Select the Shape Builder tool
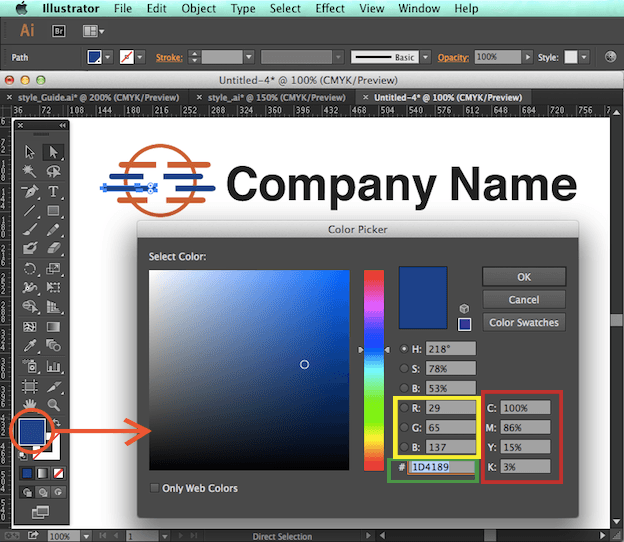624x542 pixels. tap(30, 306)
